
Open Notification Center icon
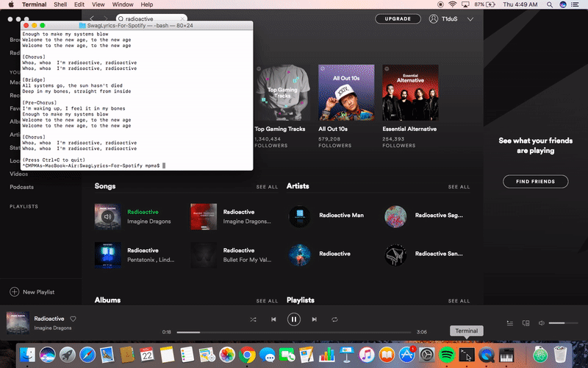pyautogui.click(x=575, y=4)
